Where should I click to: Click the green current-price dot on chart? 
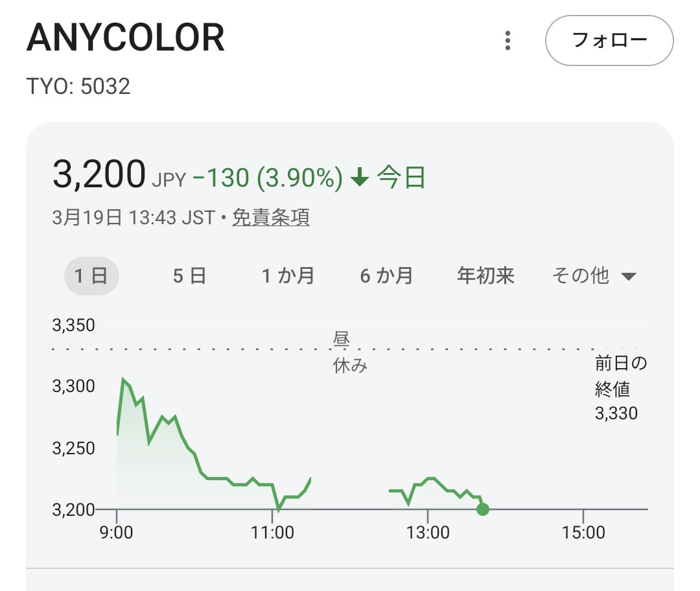pos(482,509)
